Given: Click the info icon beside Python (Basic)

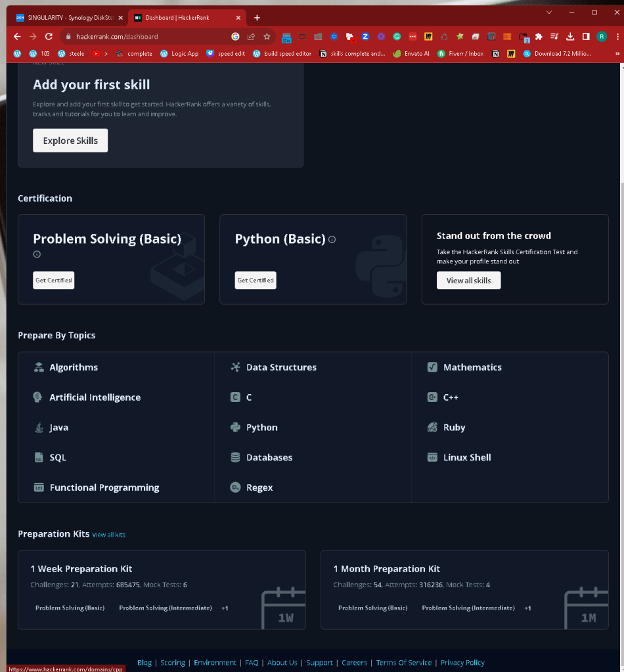Looking at the screenshot, I should [x=332, y=240].
